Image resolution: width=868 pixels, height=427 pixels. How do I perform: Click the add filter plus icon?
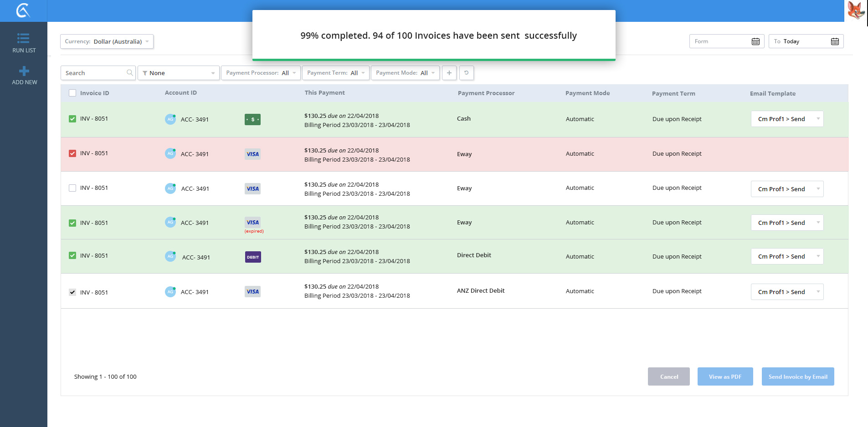(449, 73)
